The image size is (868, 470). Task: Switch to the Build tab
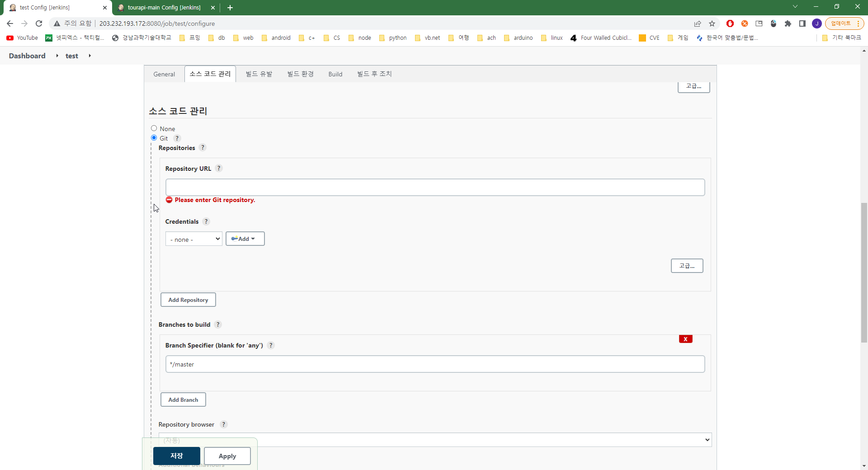tap(335, 74)
